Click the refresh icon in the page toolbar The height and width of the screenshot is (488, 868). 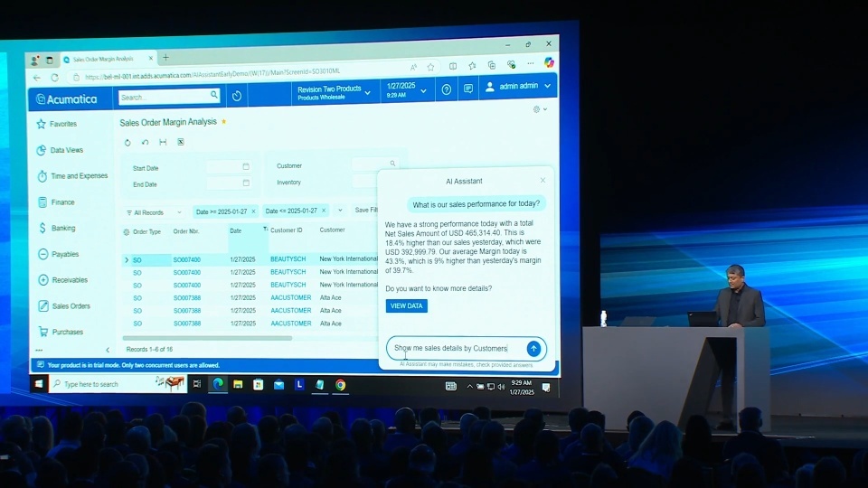coord(127,143)
